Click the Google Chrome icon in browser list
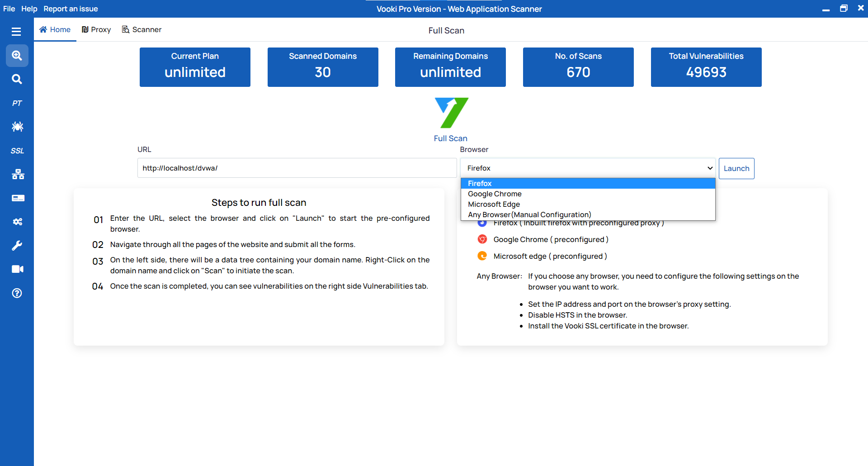Screen dimensions: 868x466 pyautogui.click(x=482, y=239)
